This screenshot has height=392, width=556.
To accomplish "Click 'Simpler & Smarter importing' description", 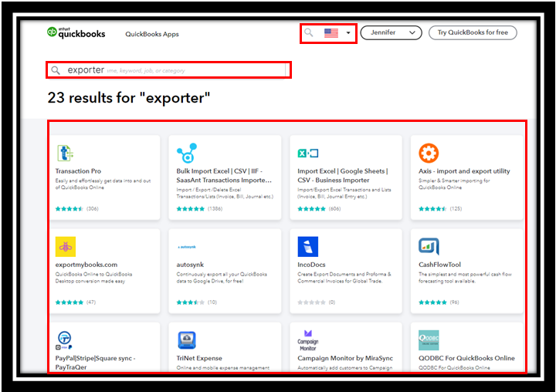I will pos(454,184).
